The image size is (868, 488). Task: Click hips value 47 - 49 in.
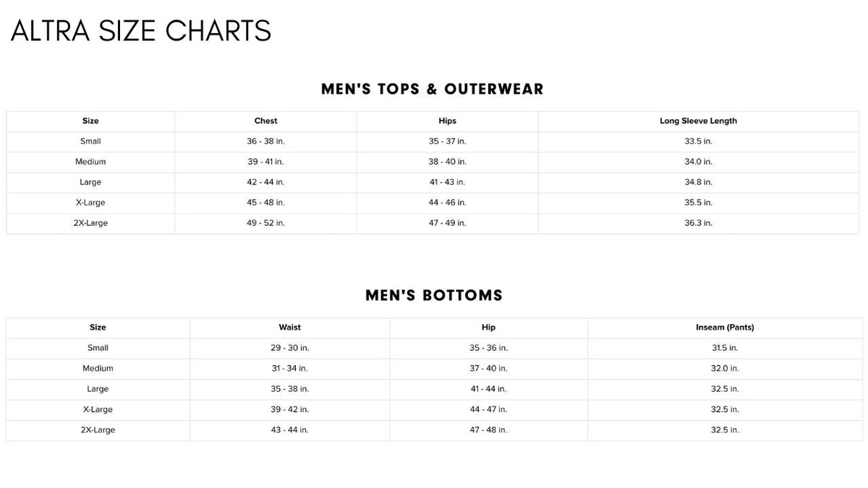pyautogui.click(x=447, y=223)
